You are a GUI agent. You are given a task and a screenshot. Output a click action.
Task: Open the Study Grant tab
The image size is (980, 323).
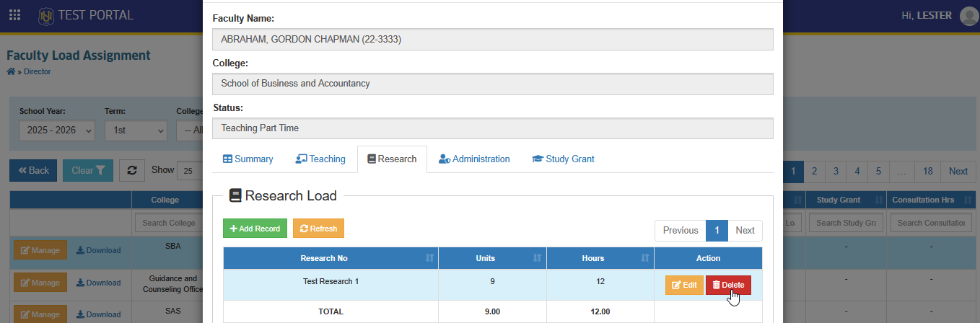point(563,159)
